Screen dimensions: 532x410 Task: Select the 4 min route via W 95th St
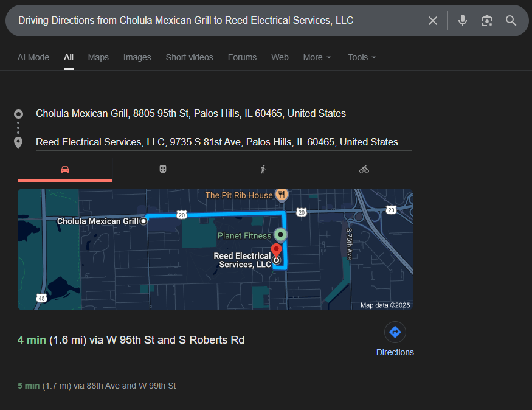tap(131, 340)
